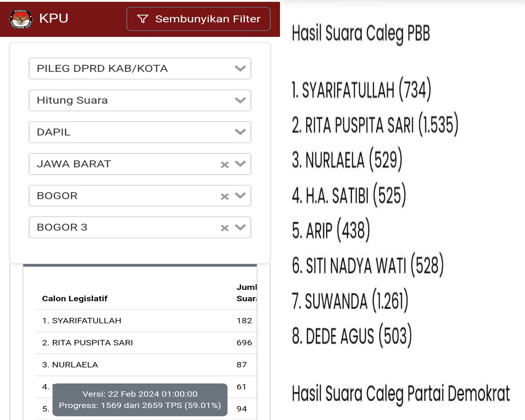Open the BOGOR 3 dropdown chevron
Screen dimensions: 525x420
point(240,227)
